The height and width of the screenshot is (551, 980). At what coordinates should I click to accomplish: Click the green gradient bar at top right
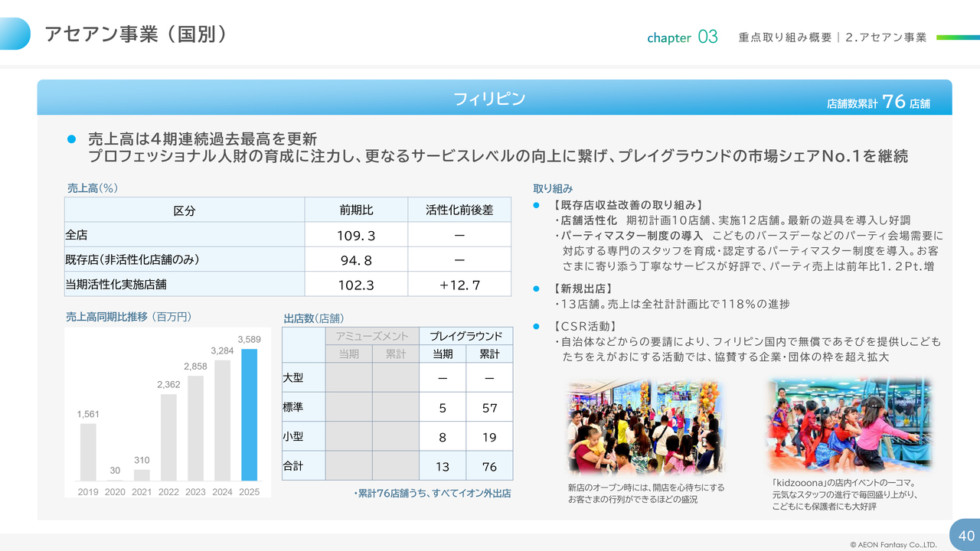pyautogui.click(x=957, y=37)
